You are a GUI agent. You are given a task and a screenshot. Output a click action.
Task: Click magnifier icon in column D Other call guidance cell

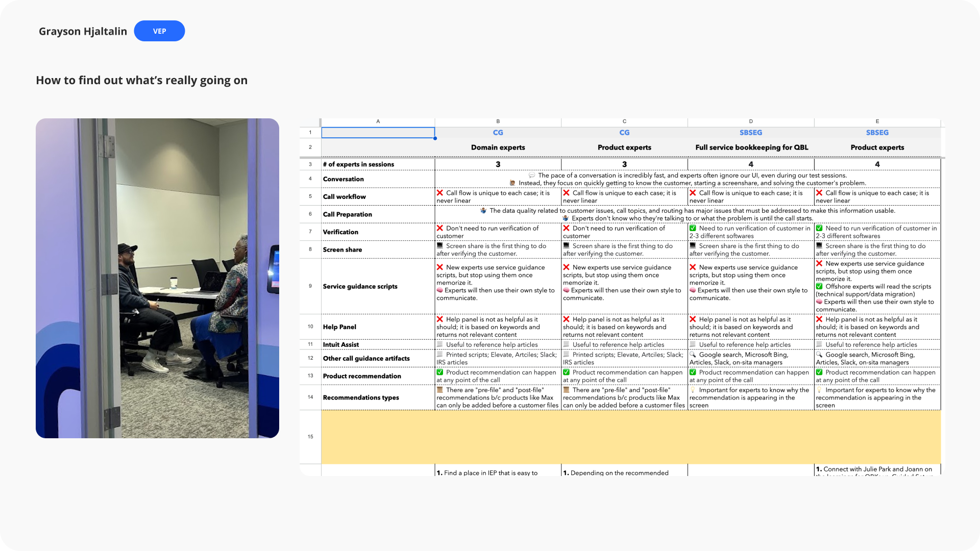[693, 355]
